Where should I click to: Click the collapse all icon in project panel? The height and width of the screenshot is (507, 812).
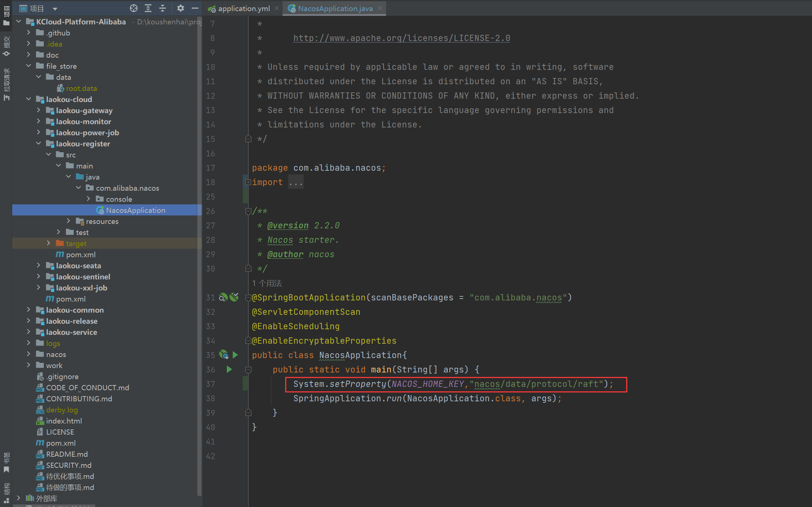pos(163,8)
